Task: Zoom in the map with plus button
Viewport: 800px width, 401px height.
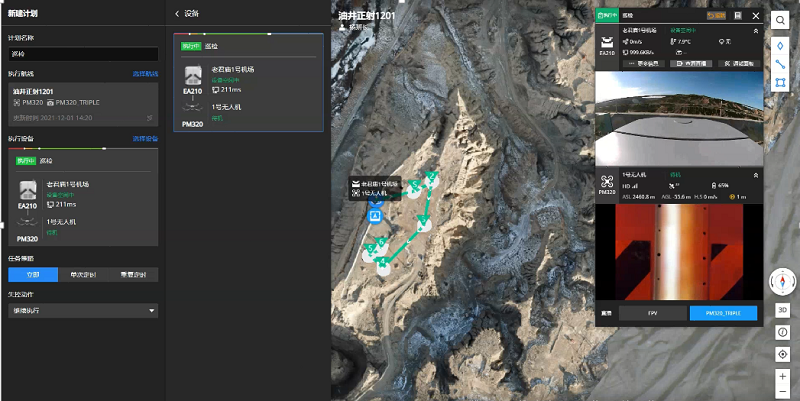Action: click(782, 376)
